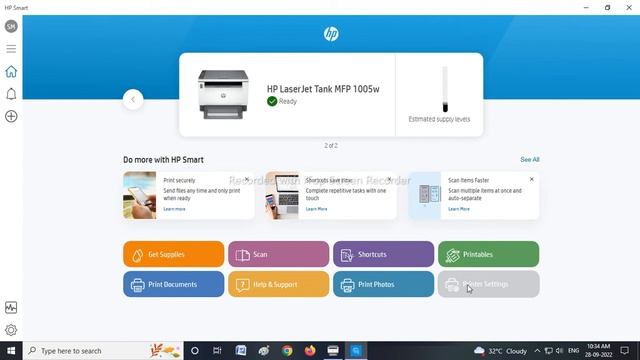Open the Help & Support tile
640x360 pixels.
click(x=278, y=284)
